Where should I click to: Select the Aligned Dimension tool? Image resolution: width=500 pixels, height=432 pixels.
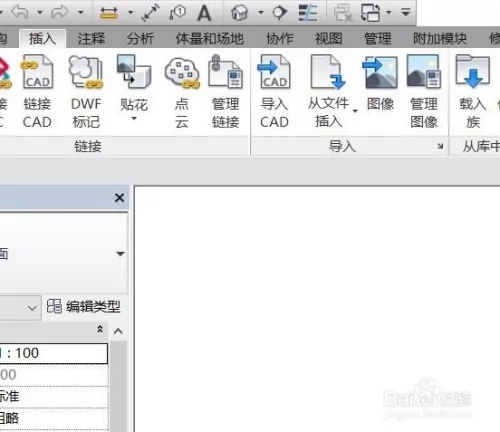coord(150,13)
